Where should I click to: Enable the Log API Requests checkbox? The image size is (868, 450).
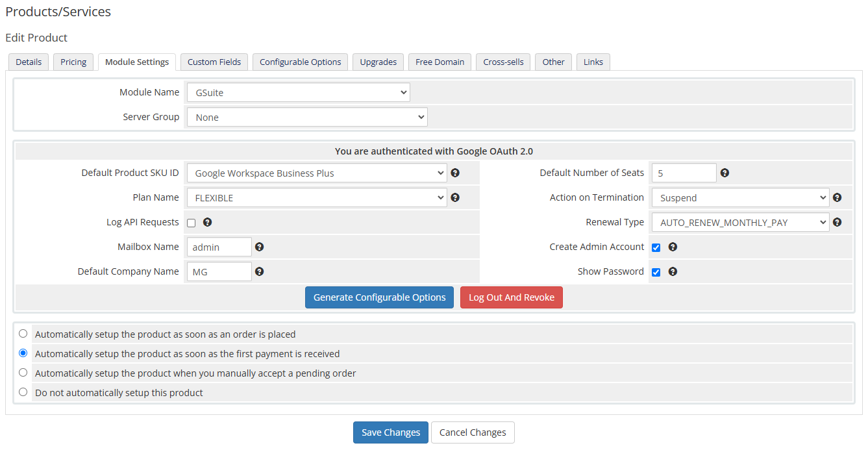191,222
